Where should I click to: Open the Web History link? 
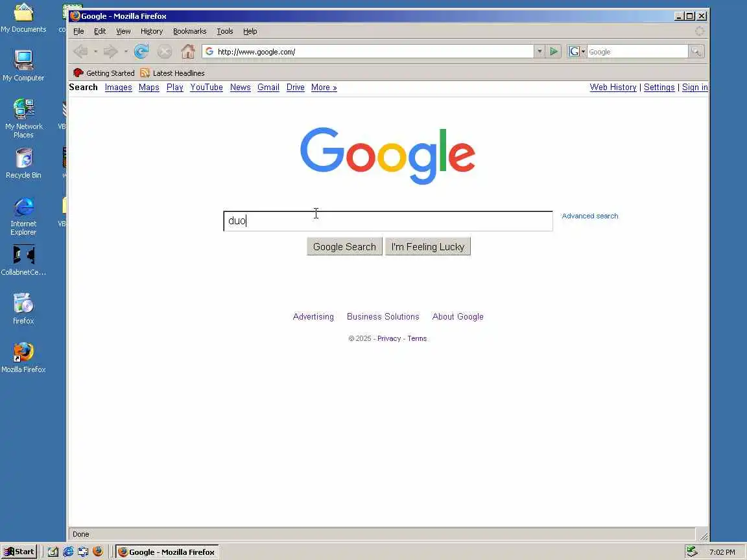(613, 87)
